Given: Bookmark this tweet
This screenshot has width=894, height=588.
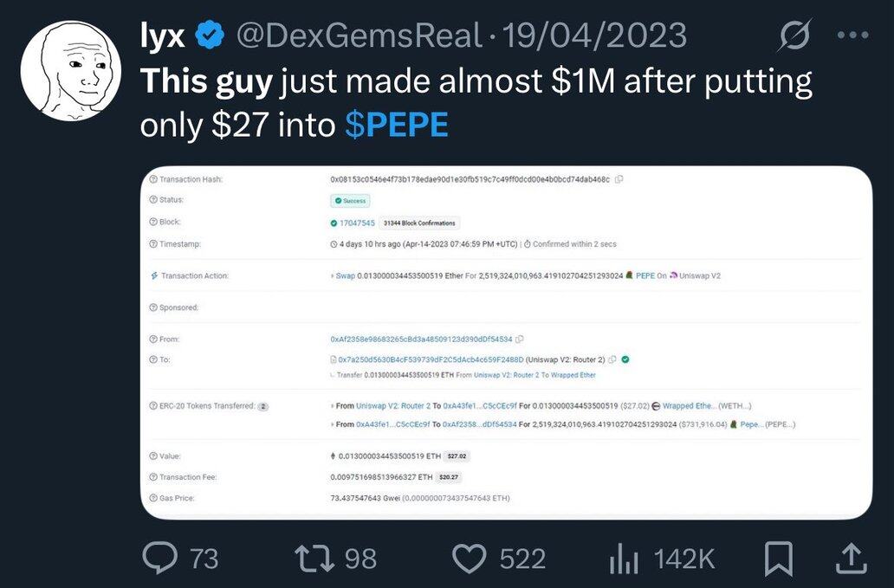Looking at the screenshot, I should pos(778,559).
